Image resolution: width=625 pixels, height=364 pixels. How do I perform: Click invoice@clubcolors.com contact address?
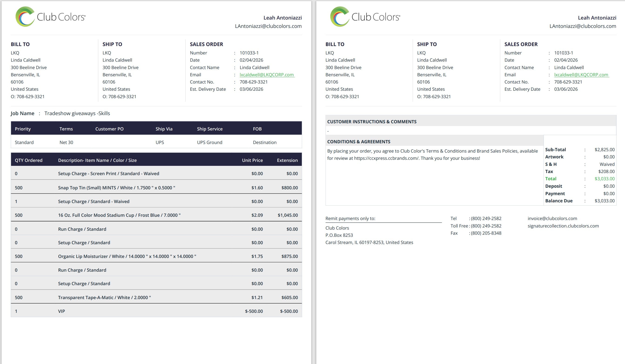552,218
